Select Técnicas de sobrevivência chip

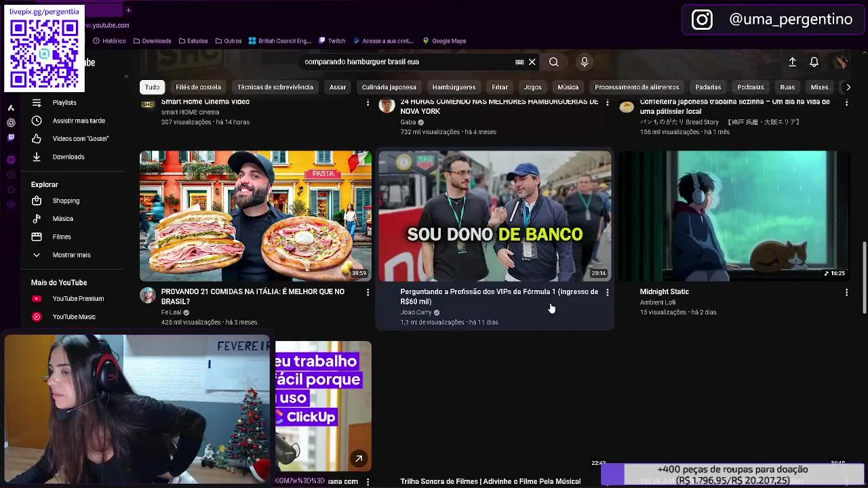275,87
